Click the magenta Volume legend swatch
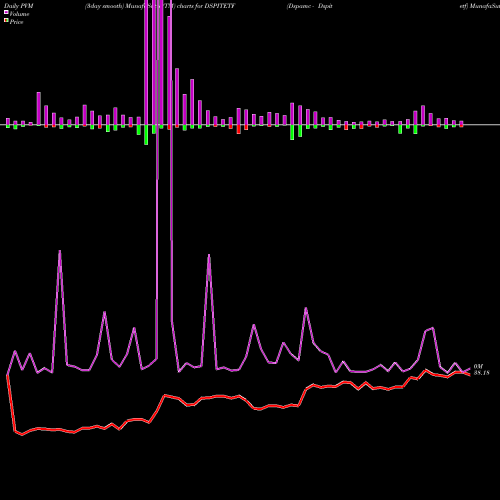 pos(6,12)
